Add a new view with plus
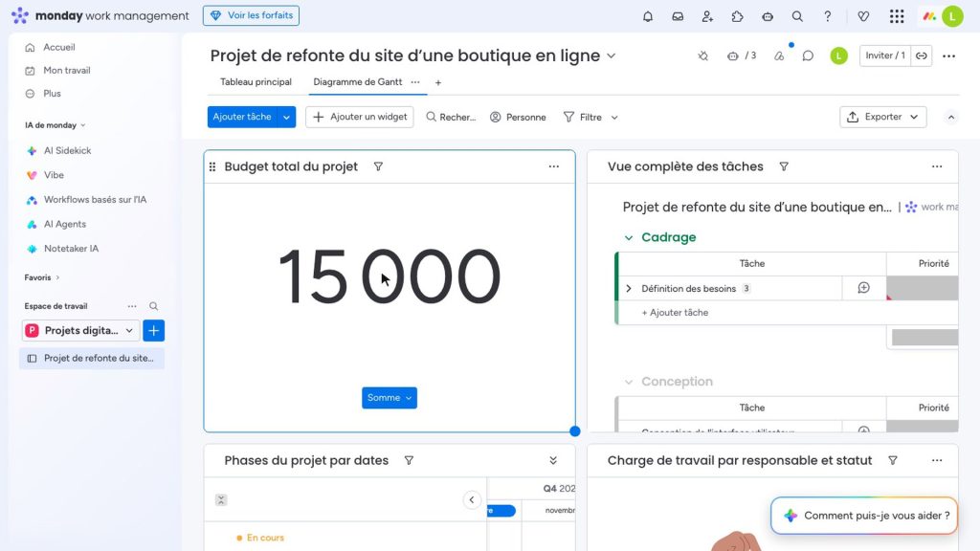980x551 pixels. click(438, 82)
